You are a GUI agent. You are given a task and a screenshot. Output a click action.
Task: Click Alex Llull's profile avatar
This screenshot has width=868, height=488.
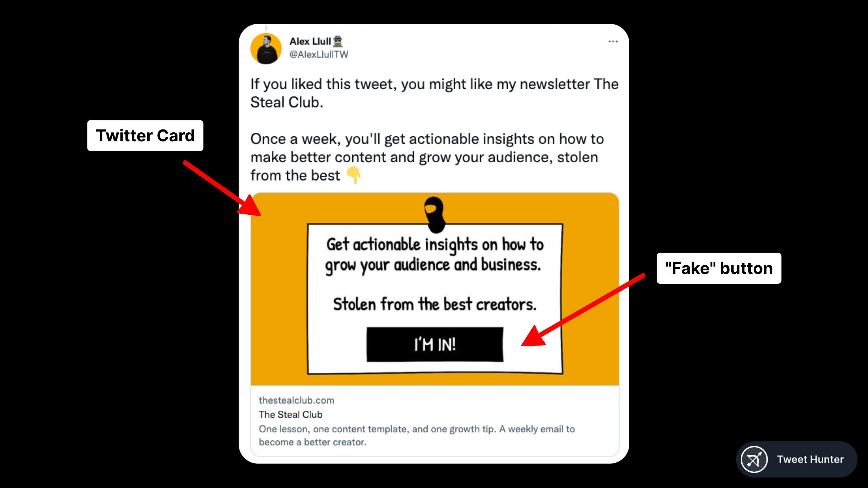266,49
